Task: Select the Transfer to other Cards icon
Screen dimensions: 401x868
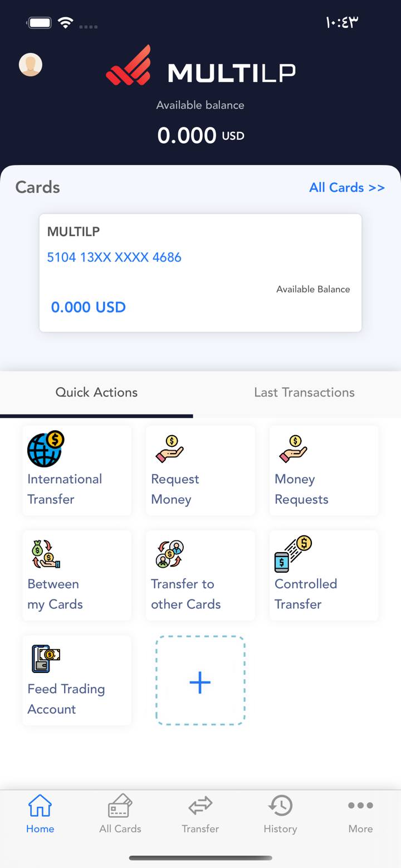Action: coord(169,554)
